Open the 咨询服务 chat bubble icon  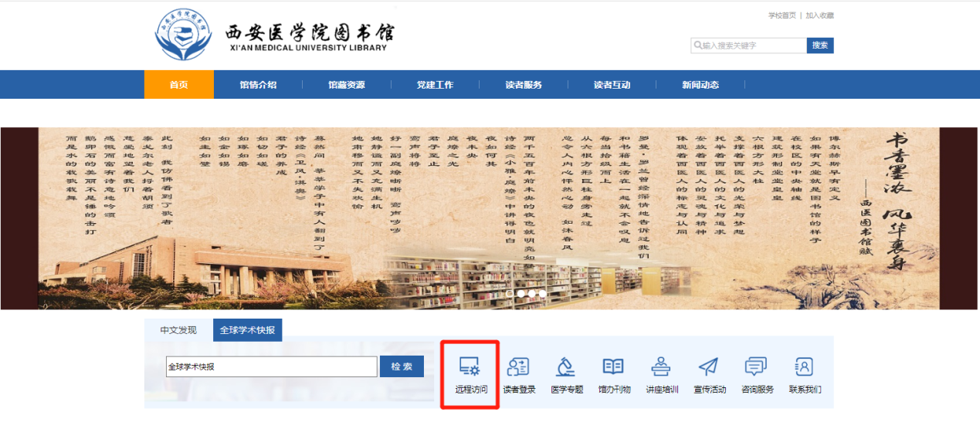click(756, 366)
